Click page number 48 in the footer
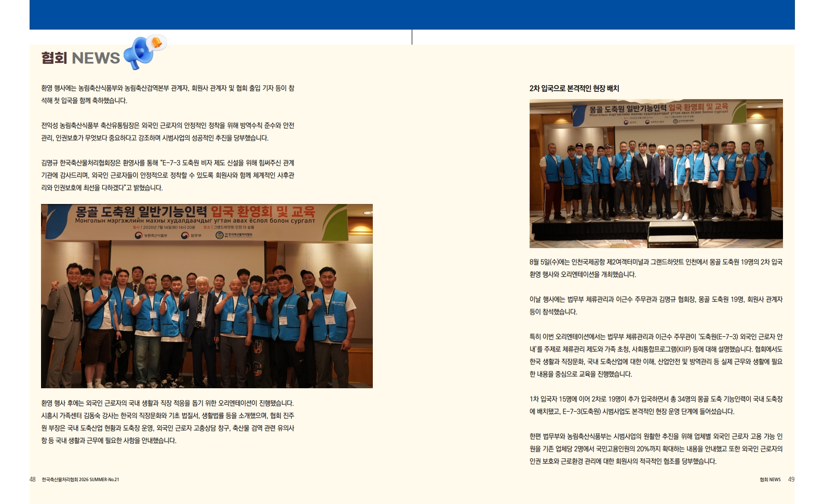The image size is (824, 504). [x=33, y=480]
